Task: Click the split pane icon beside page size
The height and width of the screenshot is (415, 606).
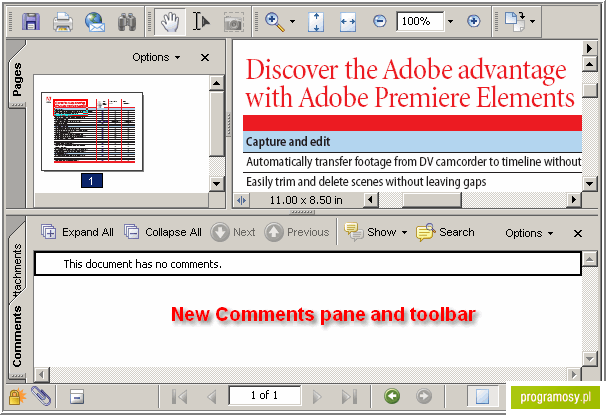Action: (242, 200)
